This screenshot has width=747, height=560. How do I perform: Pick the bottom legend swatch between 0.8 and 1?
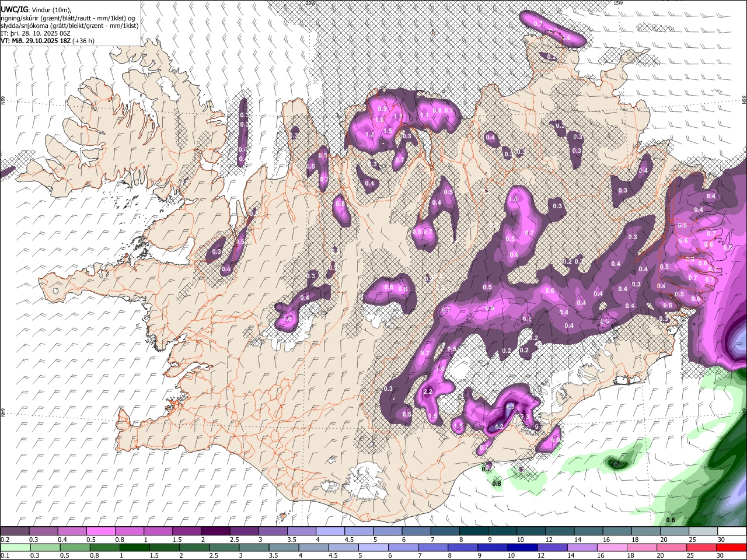[x=104, y=547]
